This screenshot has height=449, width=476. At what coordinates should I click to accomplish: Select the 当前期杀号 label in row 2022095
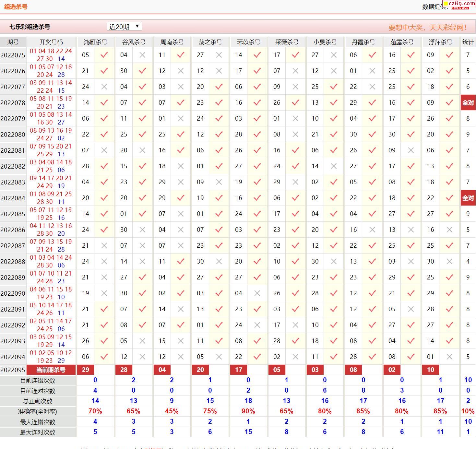[x=51, y=370]
